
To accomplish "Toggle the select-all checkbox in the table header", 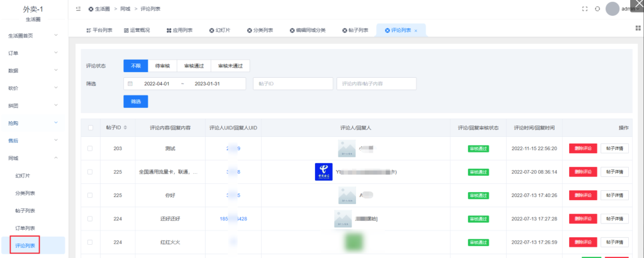I will pyautogui.click(x=90, y=127).
